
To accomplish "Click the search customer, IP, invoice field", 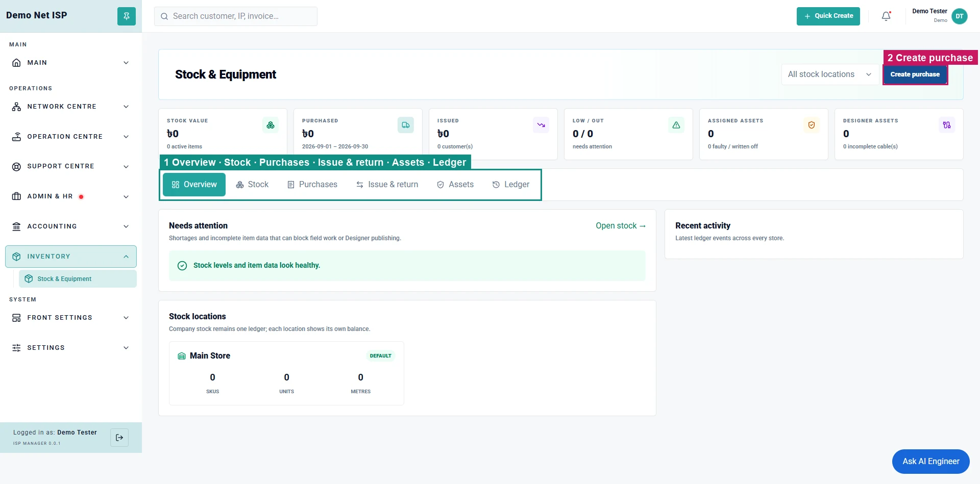I will 236,16.
